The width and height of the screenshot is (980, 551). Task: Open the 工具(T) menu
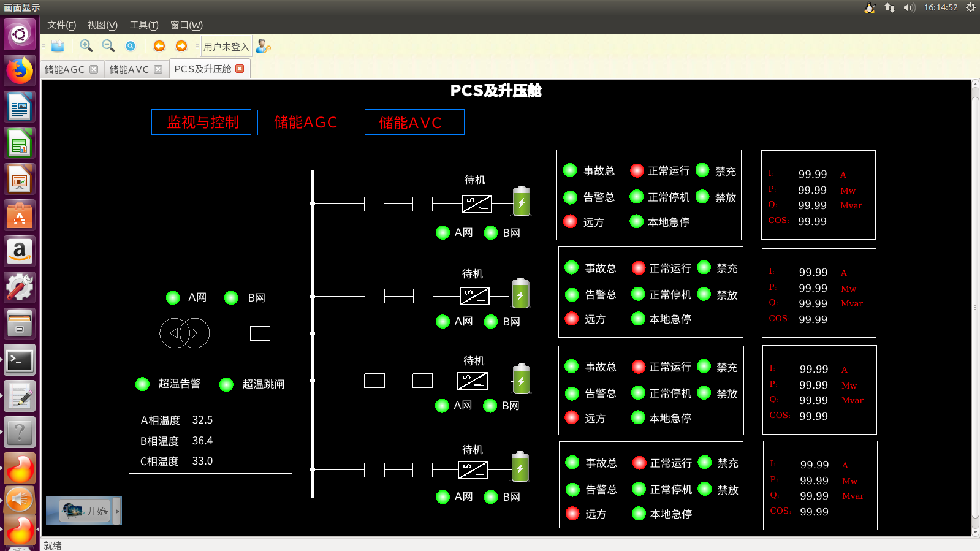[x=144, y=25]
